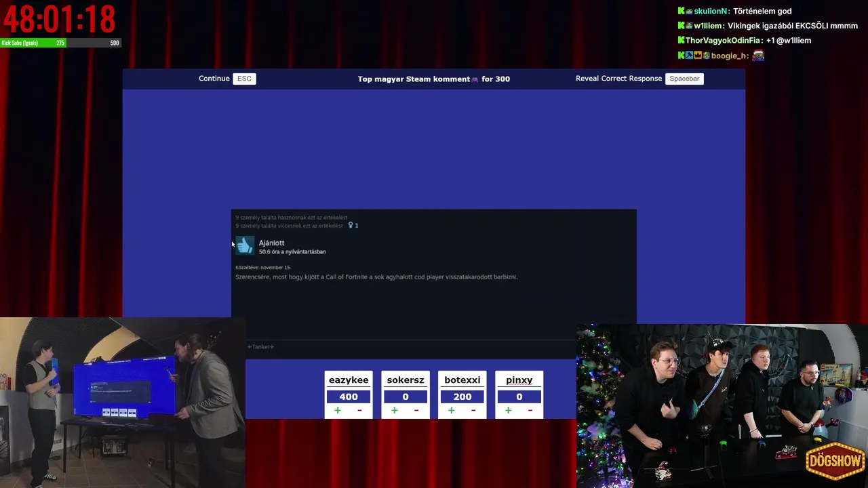Viewport: 868px width, 488px height.
Task: Click the Kick badge next to ThorVagyokOdinFia
Action: click(682, 40)
